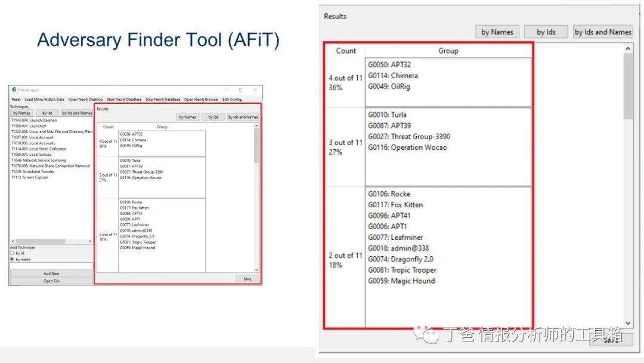
Task: Click the Open File button
Action: [x=51, y=281]
